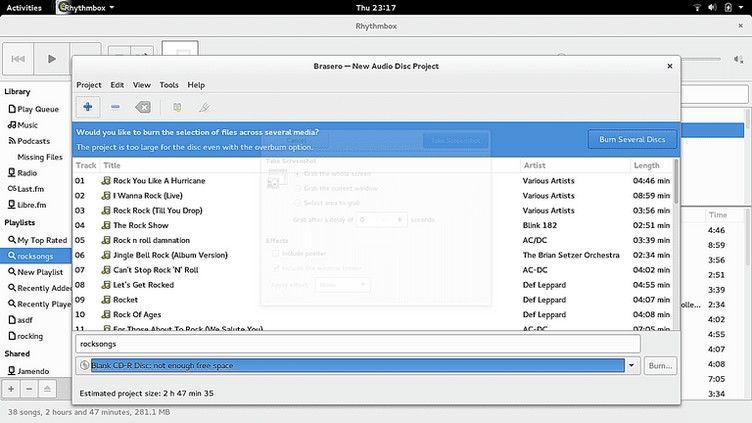752x423 pixels.
Task: Open the rocking playlist
Action: (30, 336)
